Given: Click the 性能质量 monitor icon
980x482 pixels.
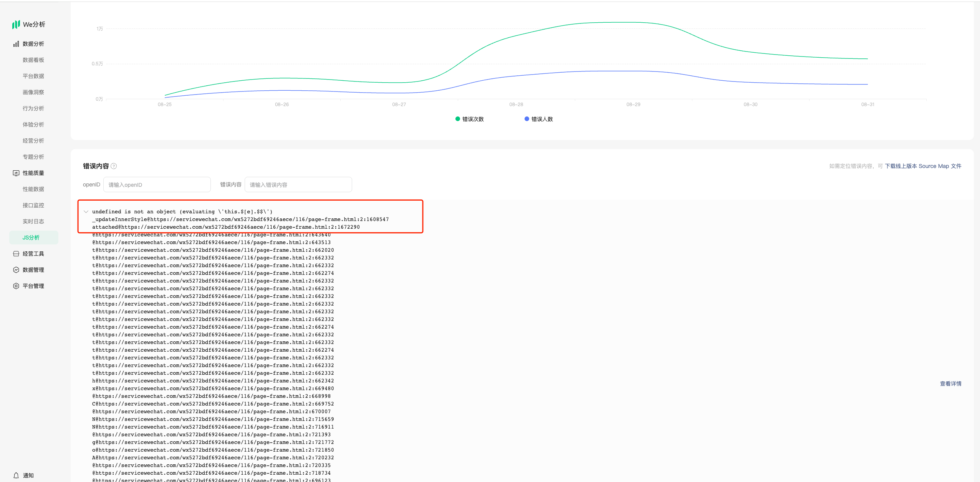Looking at the screenshot, I should point(16,173).
